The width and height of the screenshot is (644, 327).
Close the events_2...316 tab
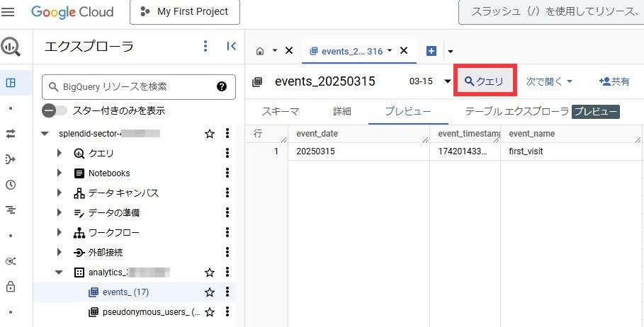[404, 50]
